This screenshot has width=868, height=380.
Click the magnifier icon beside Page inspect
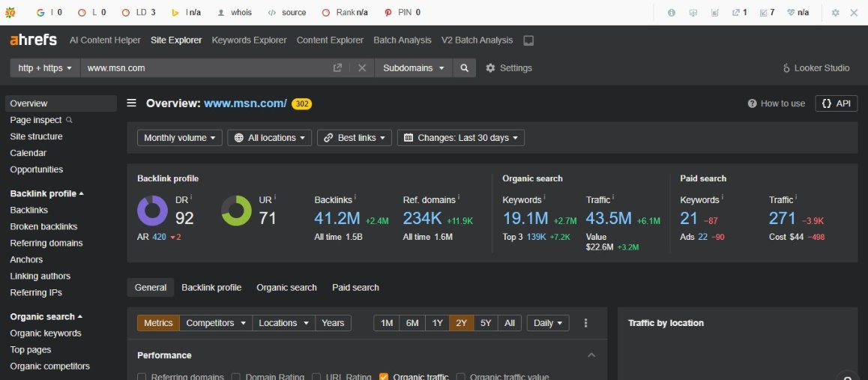click(69, 119)
